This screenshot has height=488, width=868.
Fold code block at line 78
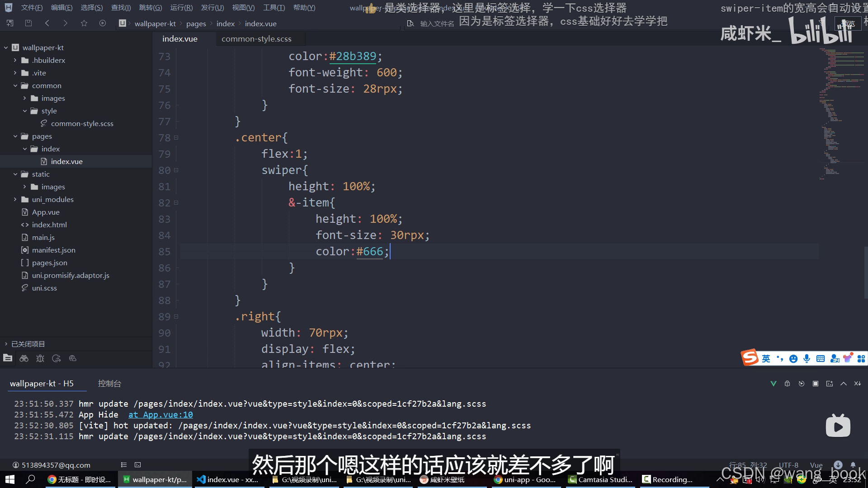[176, 138]
